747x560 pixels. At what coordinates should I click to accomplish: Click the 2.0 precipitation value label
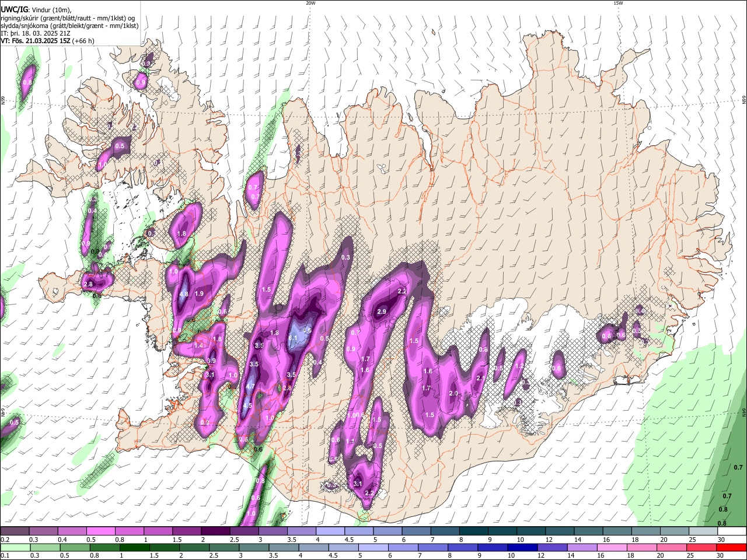tap(453, 394)
